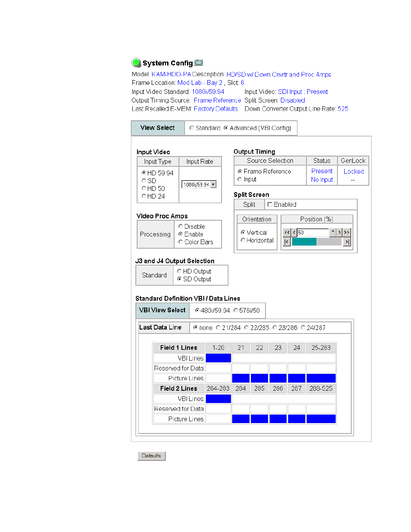411x532 pixels.
Task: Click the Factory Defaults E-MEM link
Action: pos(216,109)
